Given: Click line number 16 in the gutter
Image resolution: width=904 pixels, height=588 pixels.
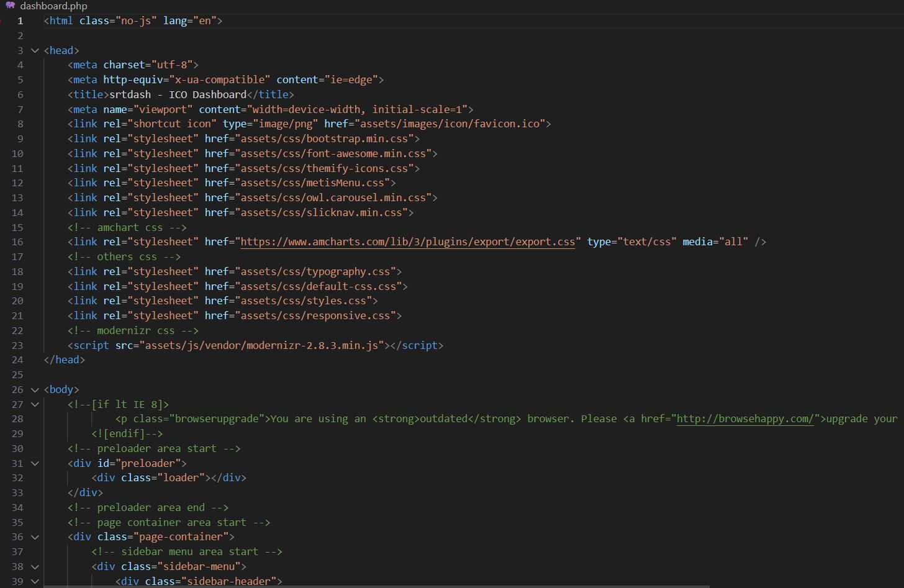Looking at the screenshot, I should tap(17, 242).
